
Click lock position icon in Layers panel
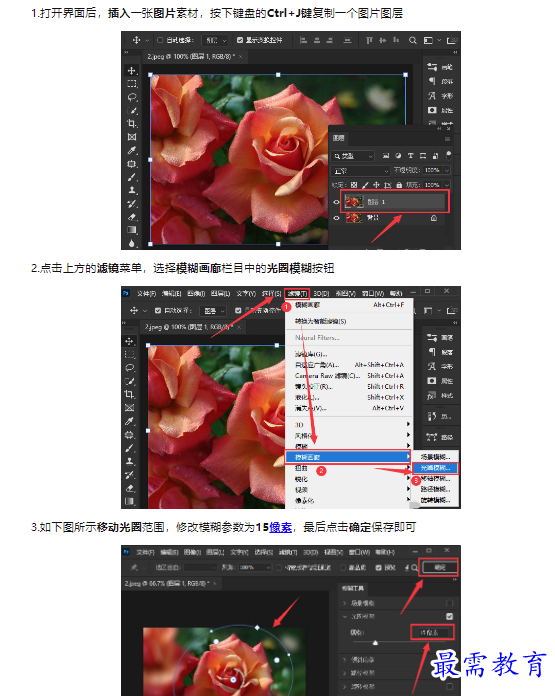(376, 185)
